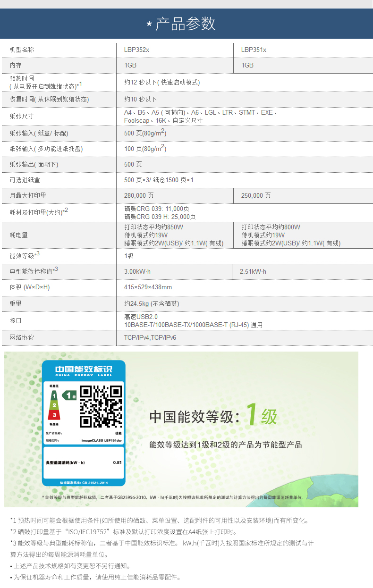373x588 pixels.
Task: Click the value 100 页(80g/m2)
Action: tap(145, 149)
